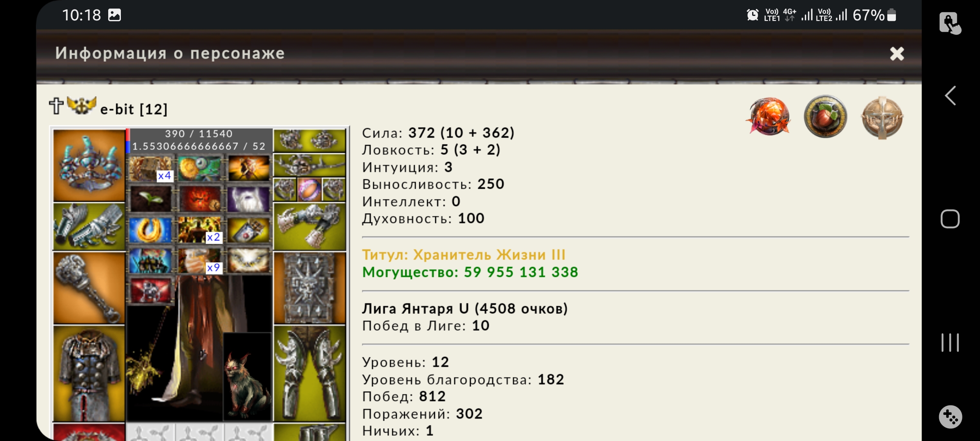980x441 pixels.
Task: Open the armored leg greaves slot
Action: coord(310,374)
